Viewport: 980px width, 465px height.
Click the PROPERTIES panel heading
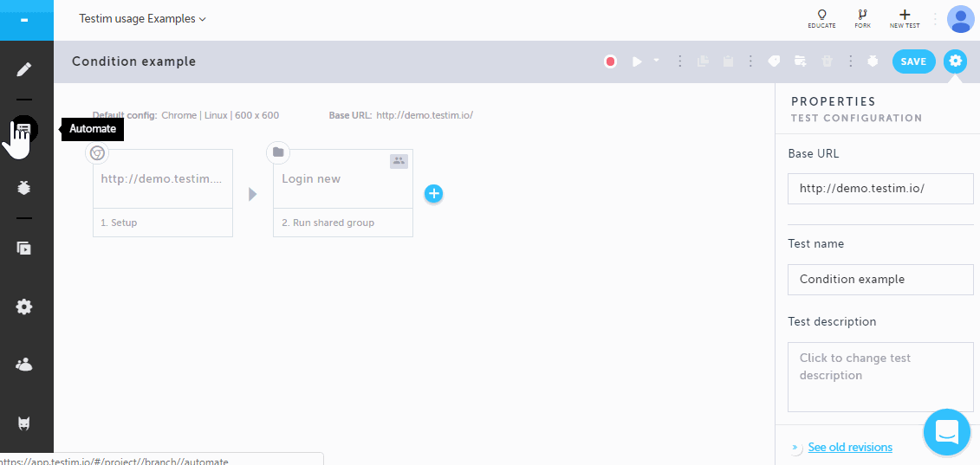833,101
